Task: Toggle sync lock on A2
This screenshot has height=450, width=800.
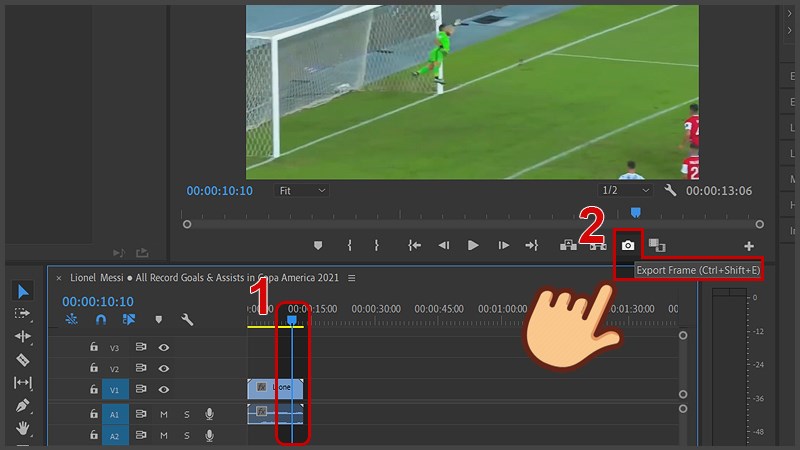Action: [141, 435]
